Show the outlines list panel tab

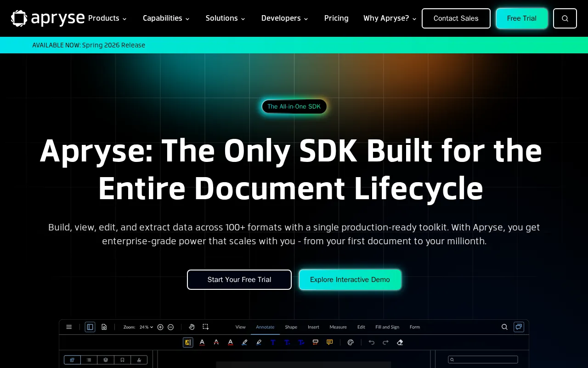coord(89,360)
